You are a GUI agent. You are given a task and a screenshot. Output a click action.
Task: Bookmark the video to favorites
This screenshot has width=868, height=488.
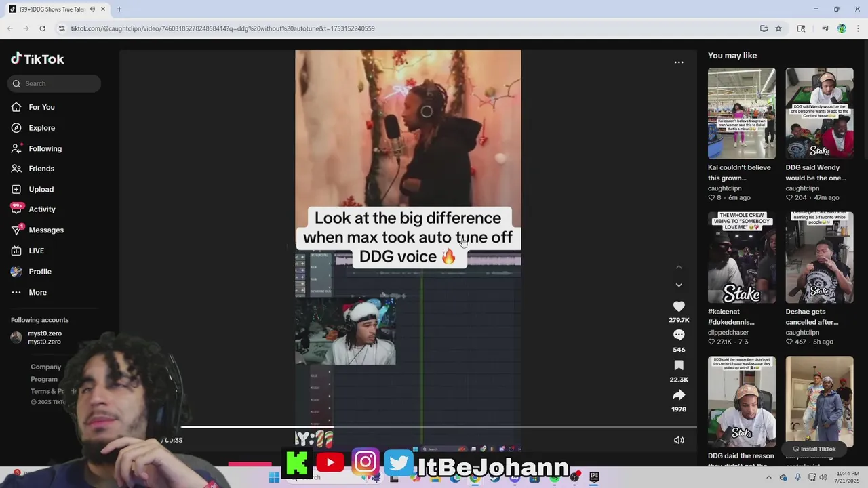point(679,365)
